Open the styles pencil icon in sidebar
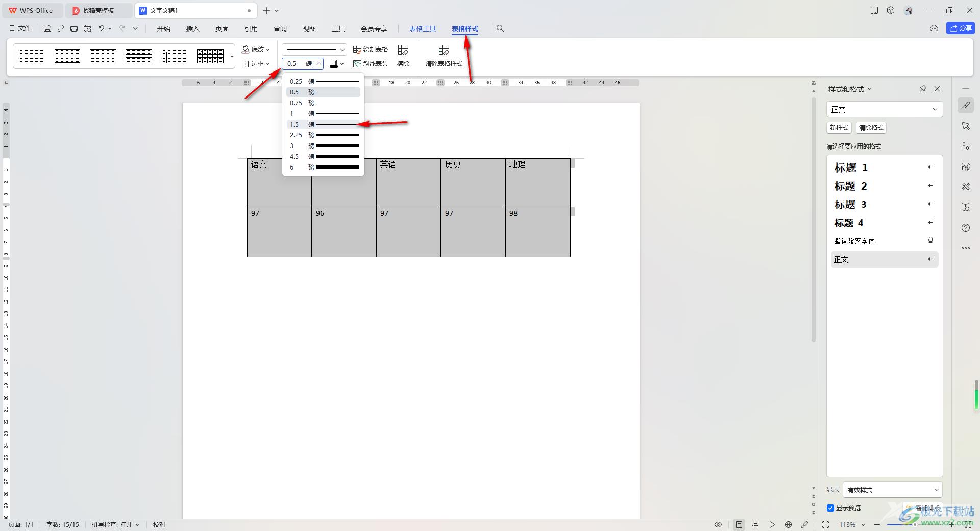 (x=966, y=106)
